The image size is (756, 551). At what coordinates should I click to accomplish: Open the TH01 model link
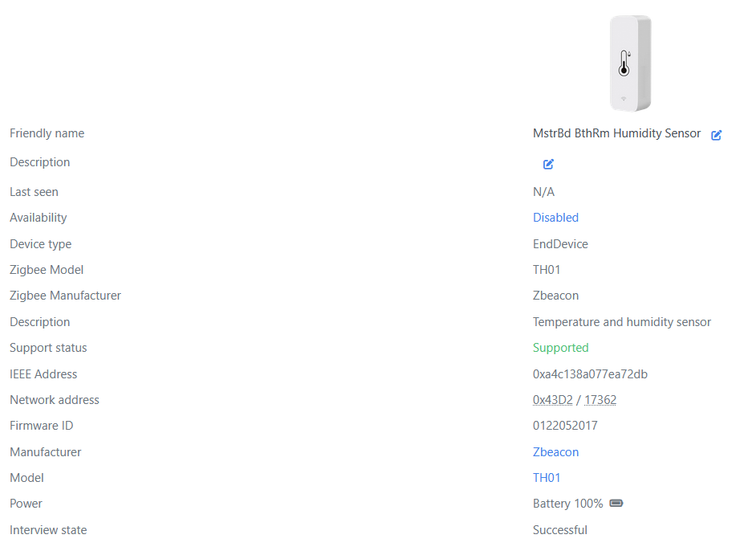[x=547, y=478]
